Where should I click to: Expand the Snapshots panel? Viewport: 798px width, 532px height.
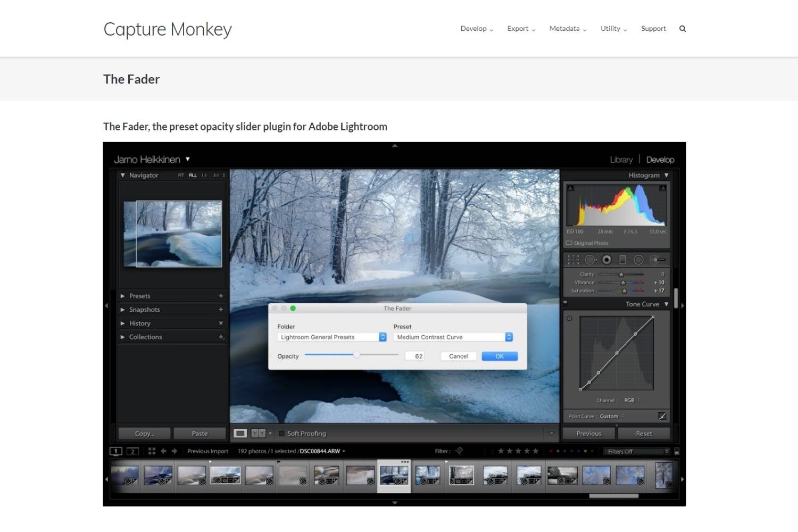144,309
